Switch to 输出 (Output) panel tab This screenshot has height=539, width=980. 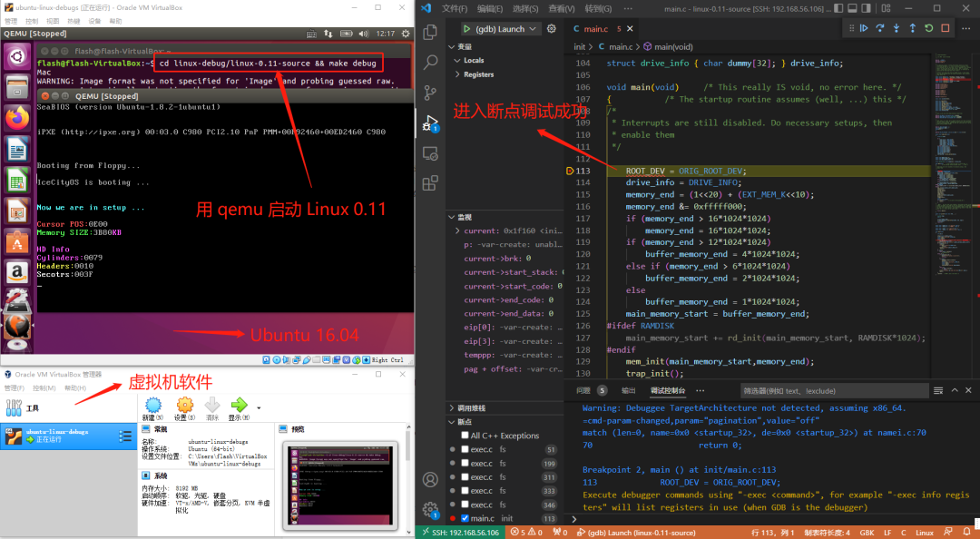pyautogui.click(x=628, y=390)
